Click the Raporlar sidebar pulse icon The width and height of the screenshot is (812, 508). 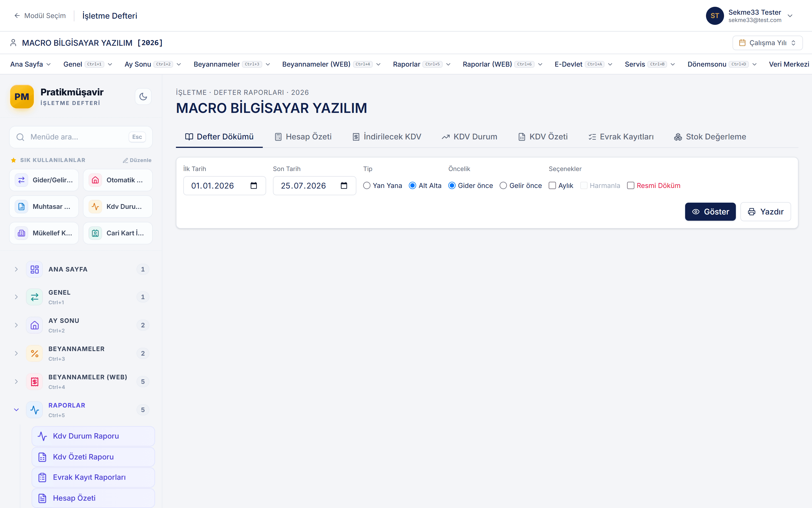(35, 410)
